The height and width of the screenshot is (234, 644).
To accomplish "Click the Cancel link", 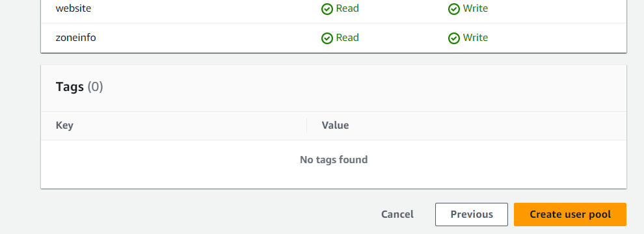I will pyautogui.click(x=397, y=214).
